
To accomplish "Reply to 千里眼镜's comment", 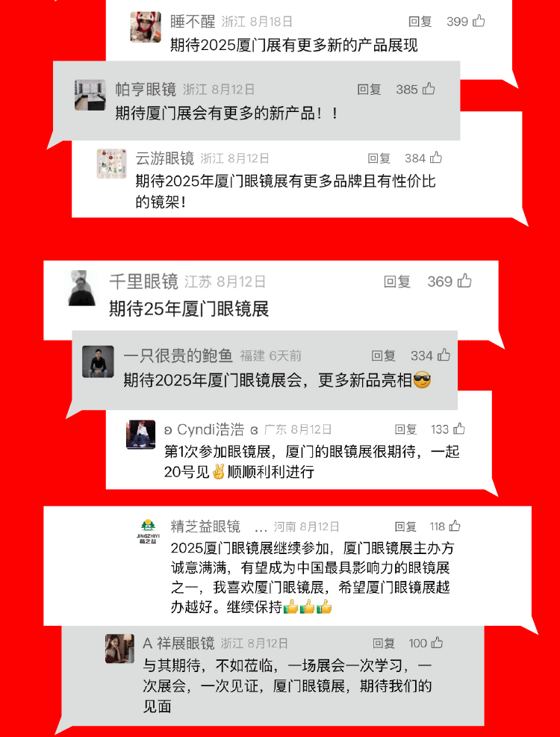I will [397, 282].
